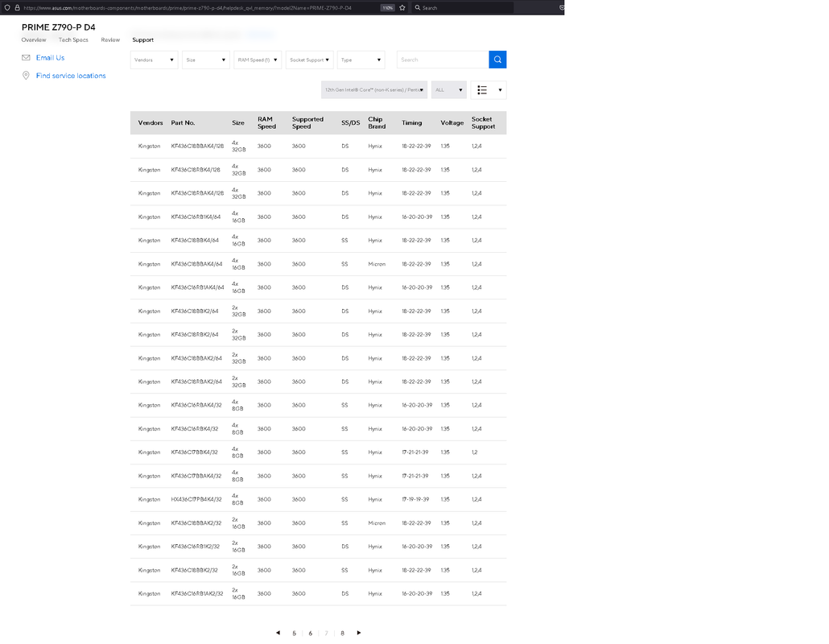Viewport: 829px width, 644px height.
Task: Open the Overview tab
Action: point(34,39)
